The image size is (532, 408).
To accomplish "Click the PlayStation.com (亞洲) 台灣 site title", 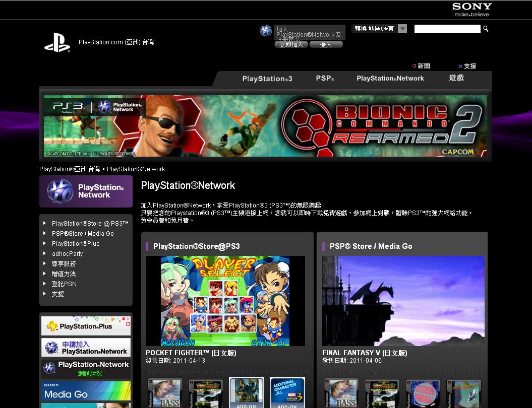I will [116, 42].
